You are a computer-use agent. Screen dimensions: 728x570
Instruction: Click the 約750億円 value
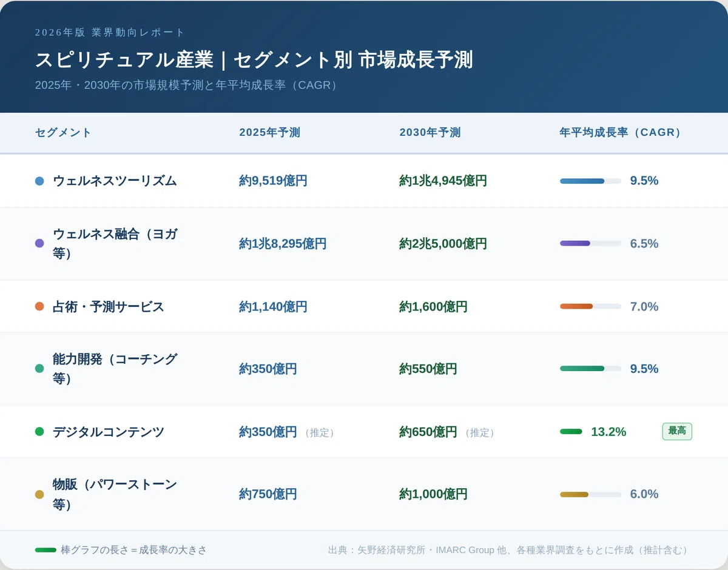click(268, 494)
